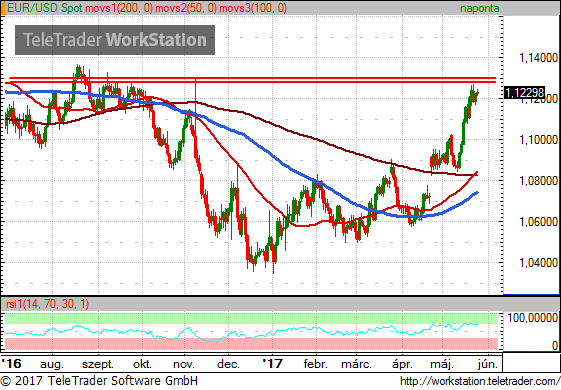Viewport: 561px width, 390px height.
Task: Click the '16 year label on time axis
Action: tap(11, 364)
